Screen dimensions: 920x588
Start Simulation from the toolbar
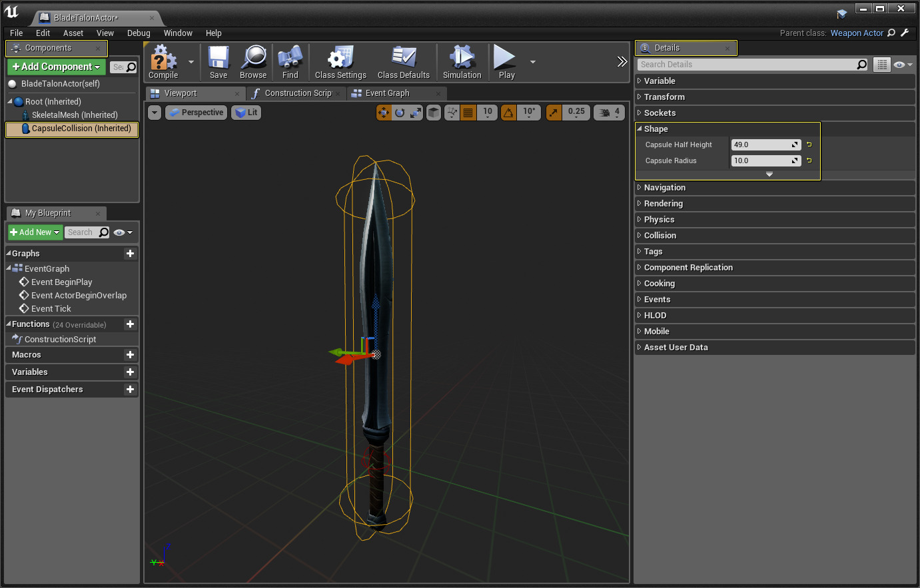462,60
